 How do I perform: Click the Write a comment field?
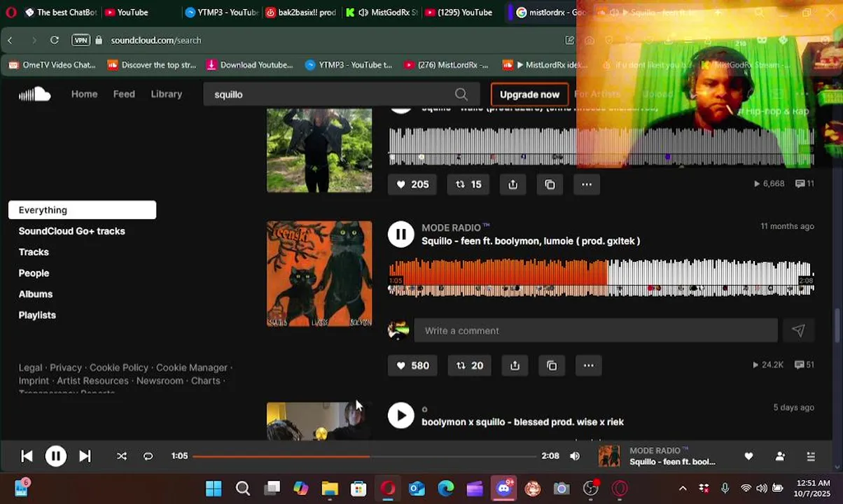point(596,330)
